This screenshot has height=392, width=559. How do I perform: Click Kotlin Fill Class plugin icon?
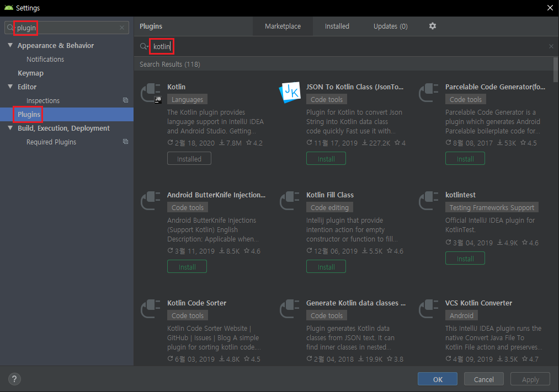[290, 201]
